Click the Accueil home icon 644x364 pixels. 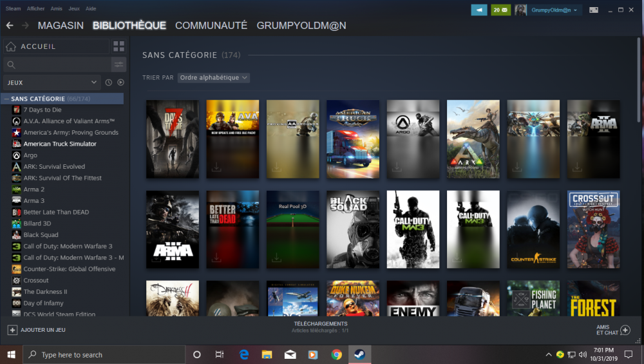[x=11, y=46]
